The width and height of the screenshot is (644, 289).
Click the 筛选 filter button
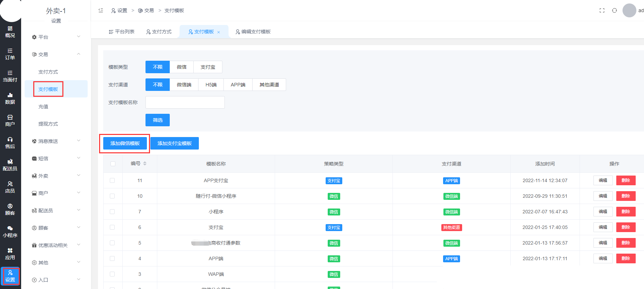coord(158,120)
